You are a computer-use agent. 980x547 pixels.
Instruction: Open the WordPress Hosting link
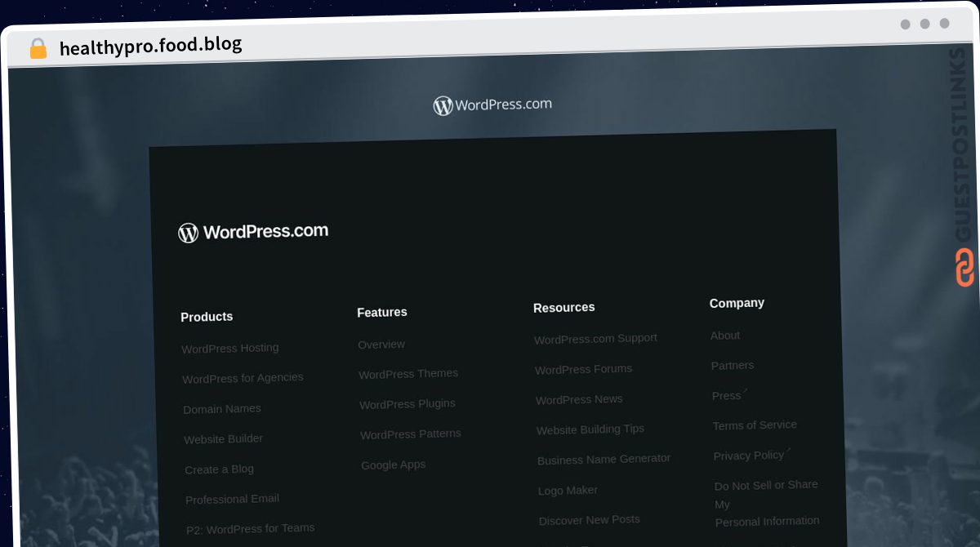[230, 348]
